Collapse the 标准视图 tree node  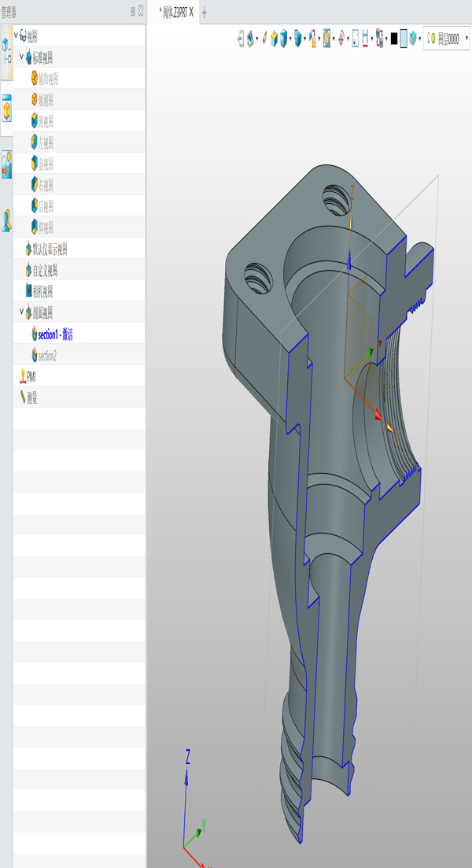[21, 57]
